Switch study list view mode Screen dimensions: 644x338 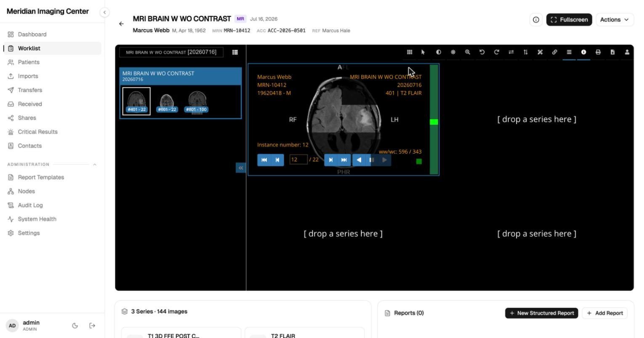[235, 52]
